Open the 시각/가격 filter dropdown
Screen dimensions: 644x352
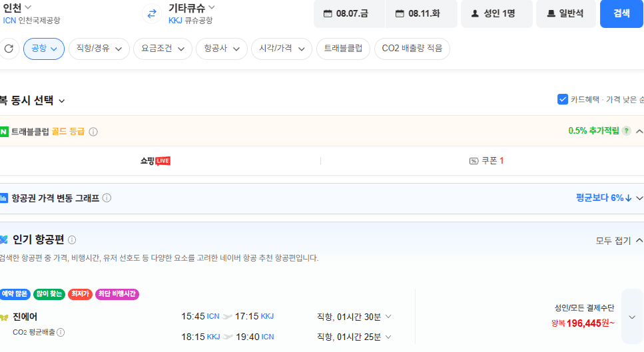pos(282,49)
